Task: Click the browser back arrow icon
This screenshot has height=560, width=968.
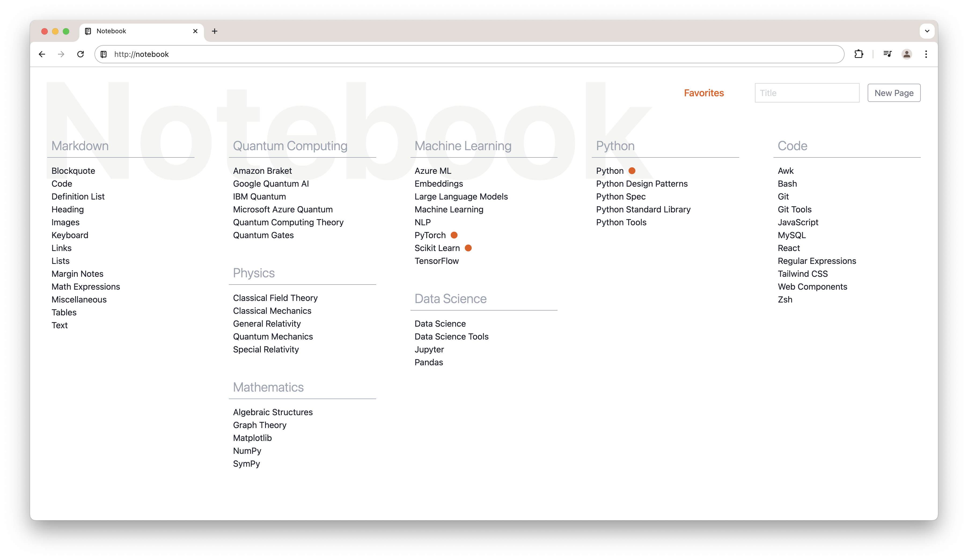Action: point(41,54)
